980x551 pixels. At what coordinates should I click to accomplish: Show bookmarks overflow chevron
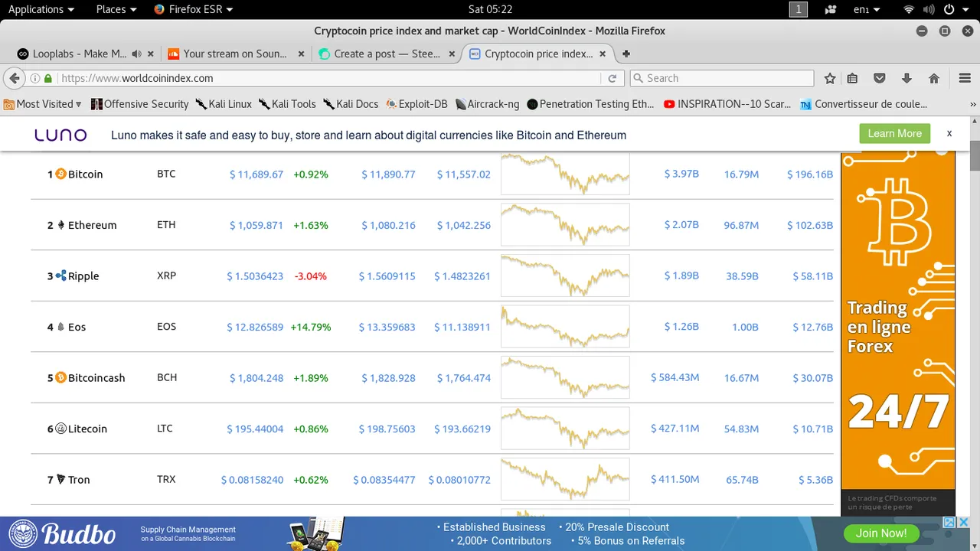(973, 104)
